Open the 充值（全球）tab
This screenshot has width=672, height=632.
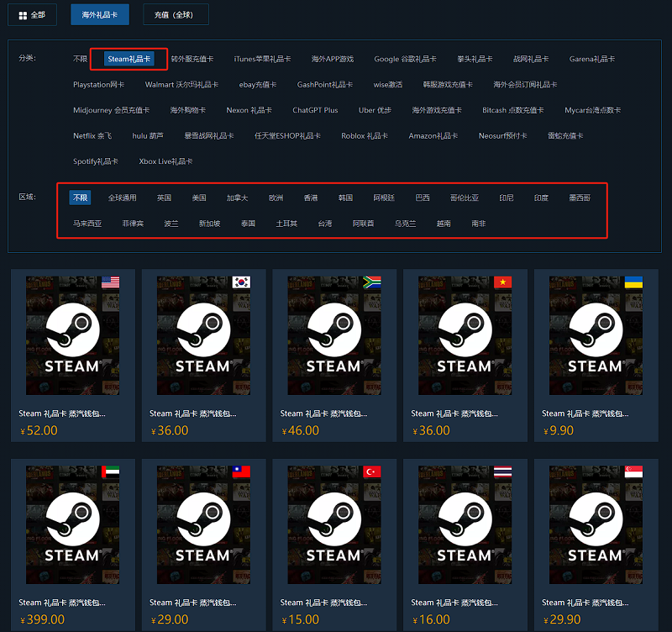[176, 14]
